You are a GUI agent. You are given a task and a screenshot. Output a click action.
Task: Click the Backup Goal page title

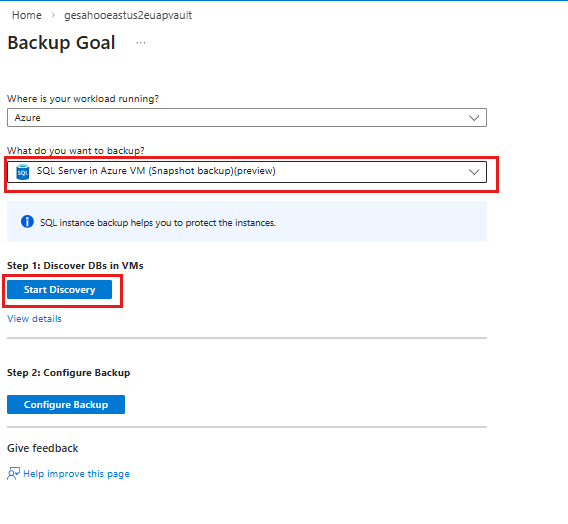61,43
